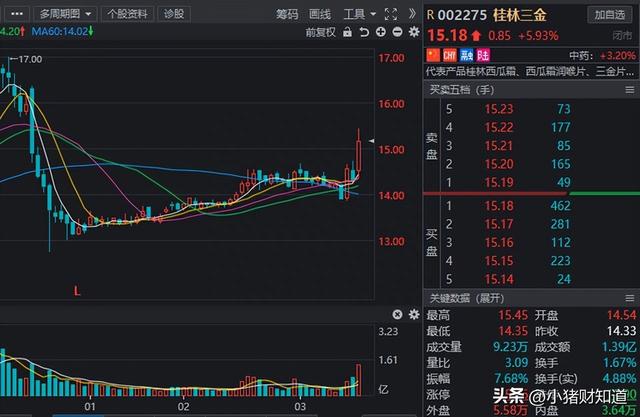
Task: Click sell level 1 price 15.19
Action: [x=499, y=182]
